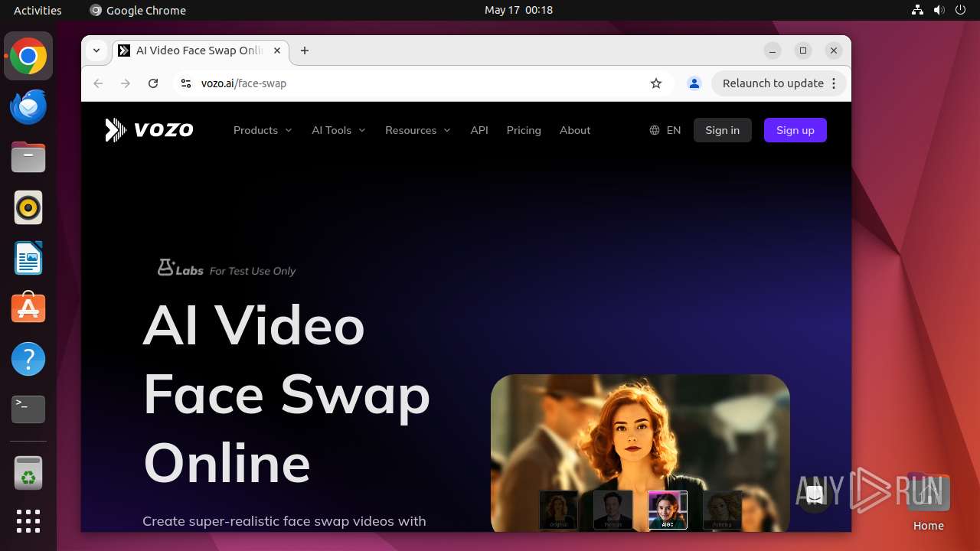Launch the Terminal from the dock
This screenshot has width=980, height=551.
point(28,409)
